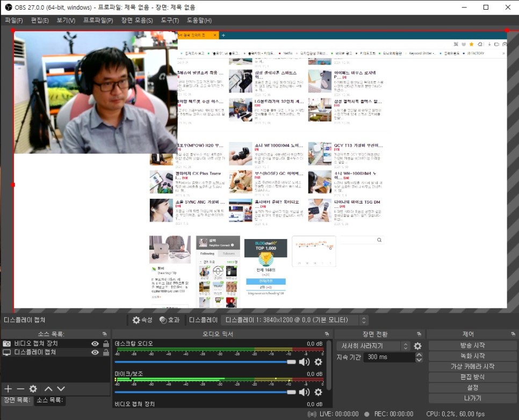Open the 도구(T) menu

point(170,20)
